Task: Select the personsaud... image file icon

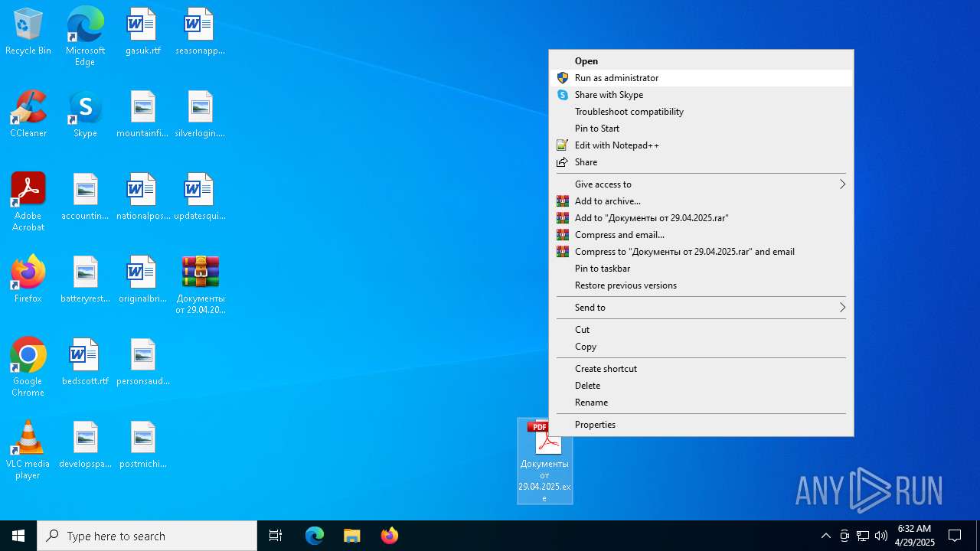Action: [x=142, y=363]
